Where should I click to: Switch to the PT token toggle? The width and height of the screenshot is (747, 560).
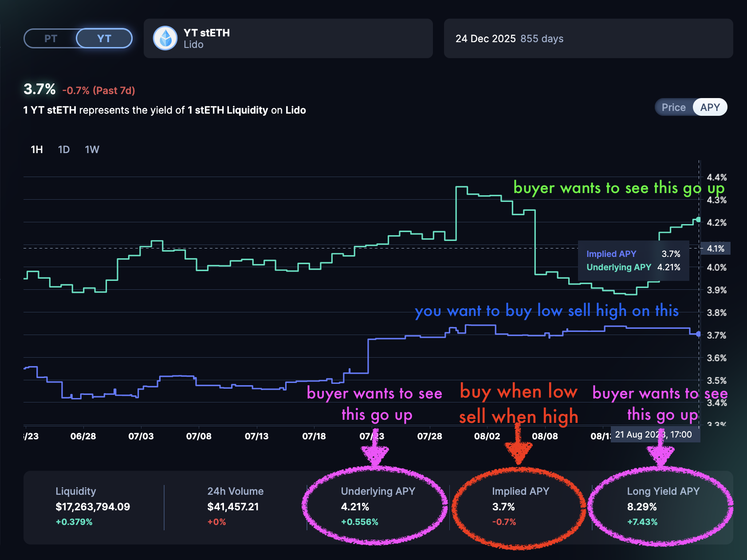tap(51, 39)
